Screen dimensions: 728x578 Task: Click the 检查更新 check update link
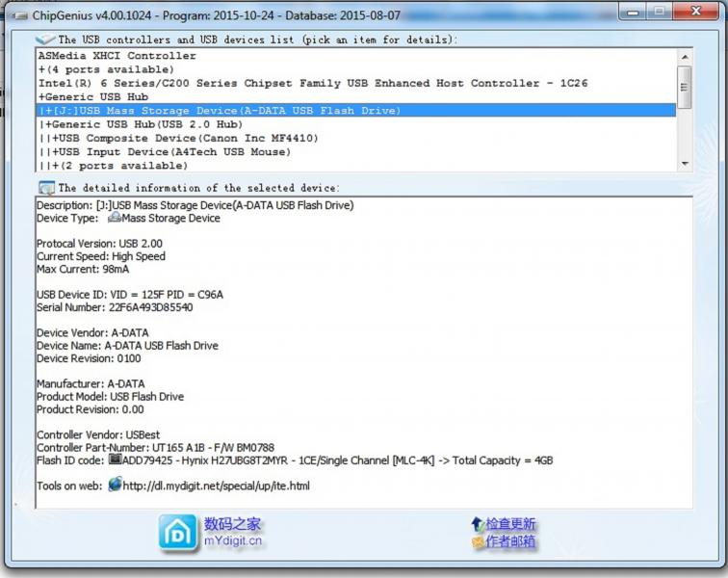tap(510, 524)
